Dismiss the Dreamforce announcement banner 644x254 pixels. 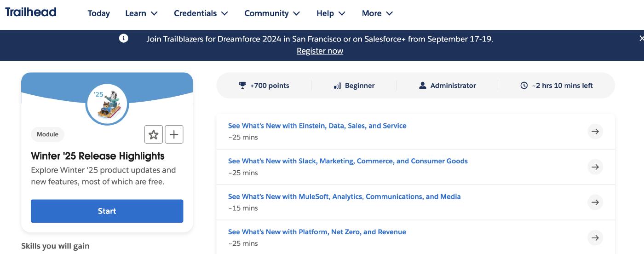pyautogui.click(x=641, y=39)
